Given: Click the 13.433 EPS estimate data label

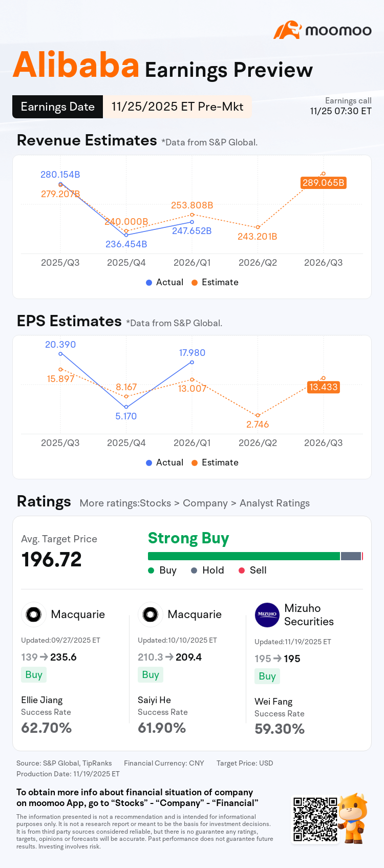Looking at the screenshot, I should tap(324, 387).
